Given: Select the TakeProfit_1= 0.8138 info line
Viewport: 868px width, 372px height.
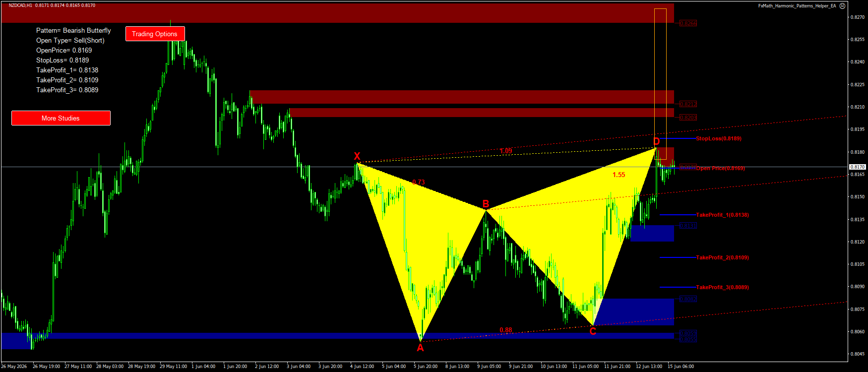Looking at the screenshot, I should click(67, 70).
